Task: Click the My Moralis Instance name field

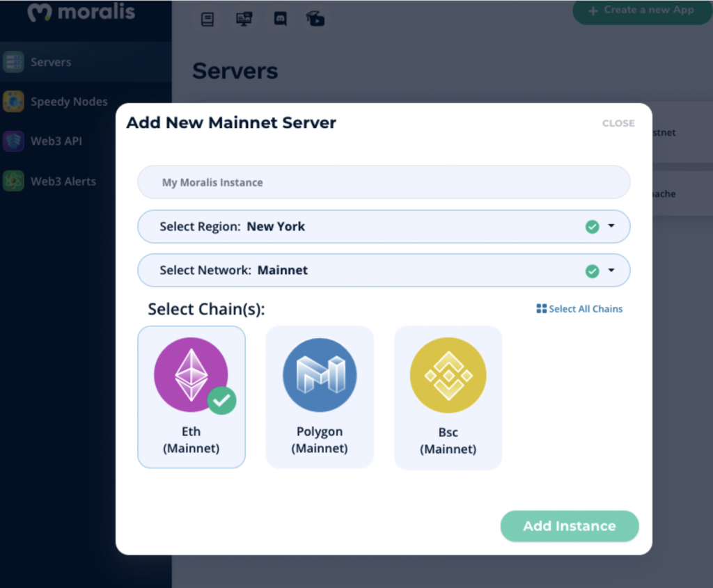Action: [384, 182]
